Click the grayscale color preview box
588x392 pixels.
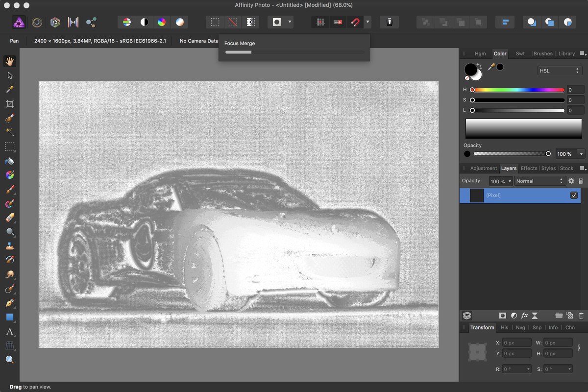524,128
